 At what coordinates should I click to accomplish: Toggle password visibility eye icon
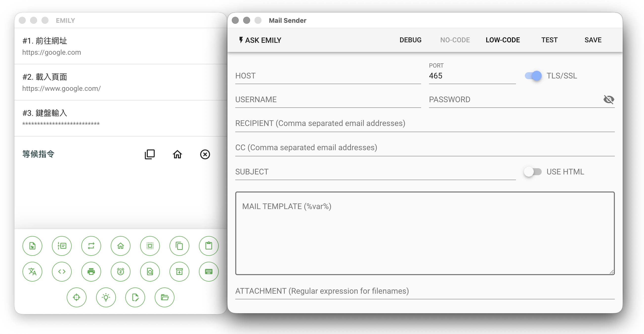608,99
